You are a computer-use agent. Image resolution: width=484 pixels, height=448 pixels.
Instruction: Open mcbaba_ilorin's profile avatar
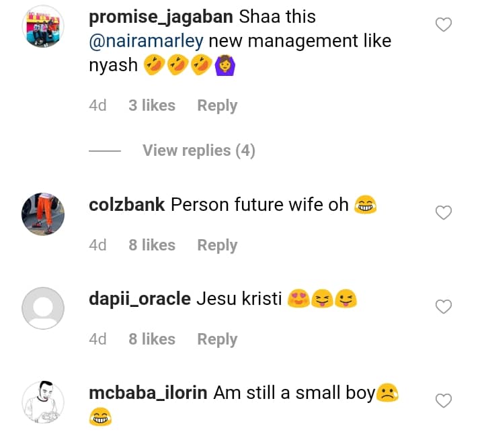click(x=43, y=402)
